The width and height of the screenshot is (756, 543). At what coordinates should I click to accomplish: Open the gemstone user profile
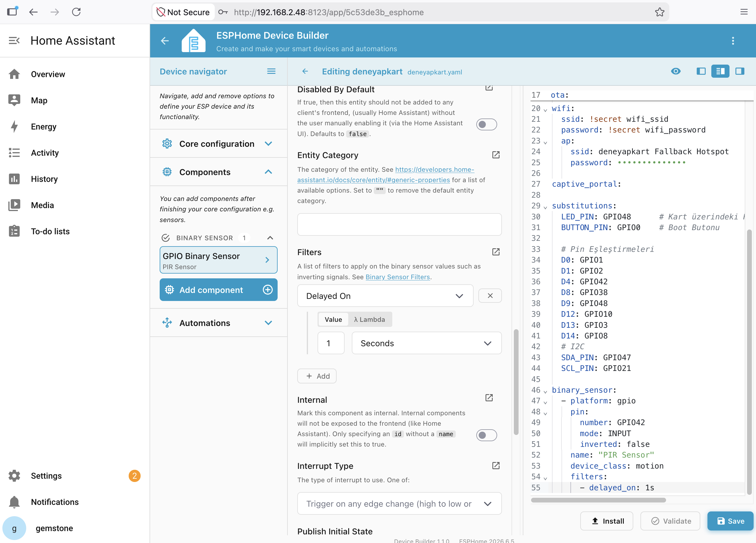75,528
